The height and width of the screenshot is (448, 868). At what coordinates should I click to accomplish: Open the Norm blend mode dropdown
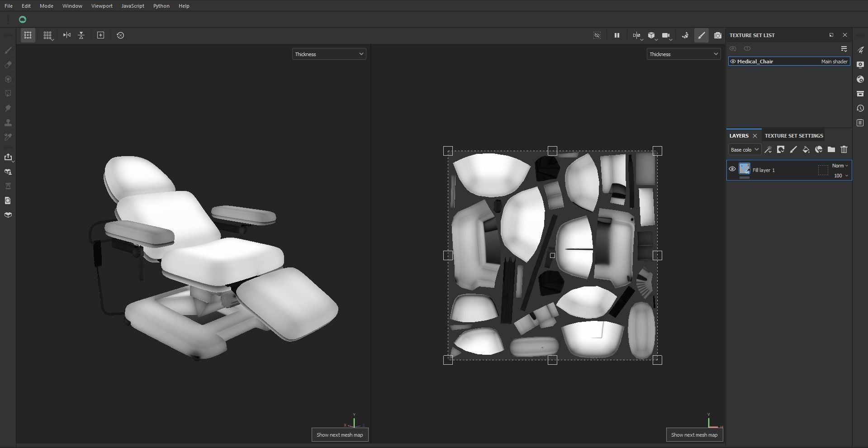(840, 166)
